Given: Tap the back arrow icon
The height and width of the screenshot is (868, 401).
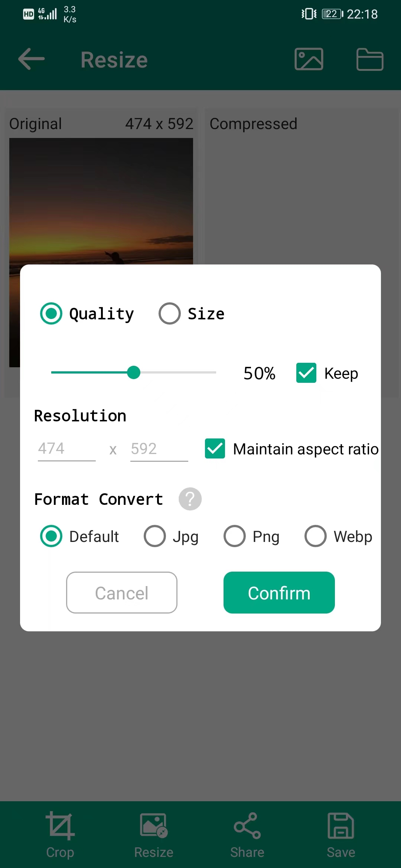Looking at the screenshot, I should click(32, 59).
